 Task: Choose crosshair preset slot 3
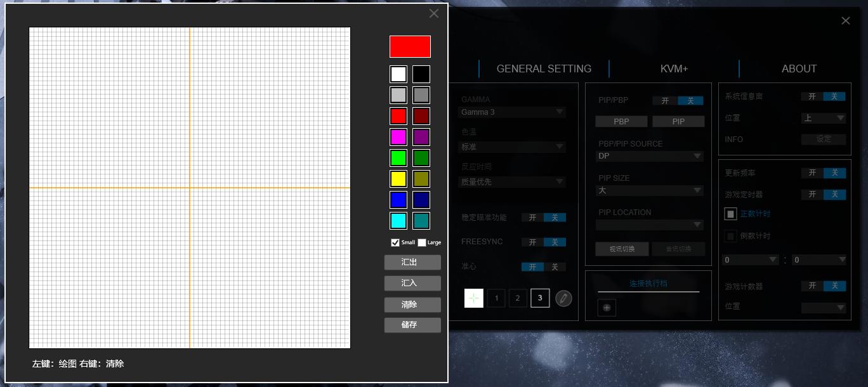coord(540,298)
